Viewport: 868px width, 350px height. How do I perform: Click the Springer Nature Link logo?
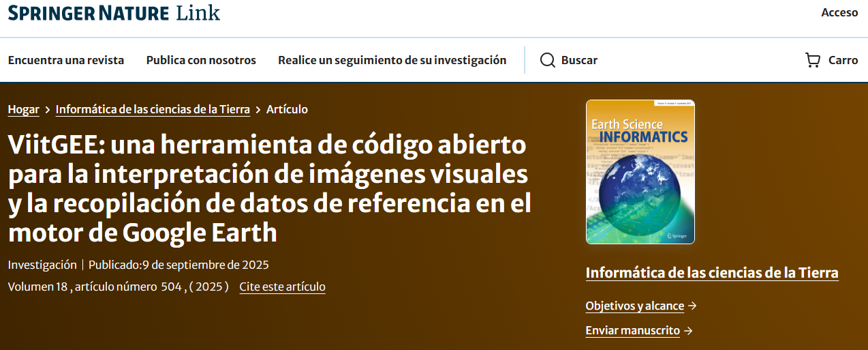(114, 12)
